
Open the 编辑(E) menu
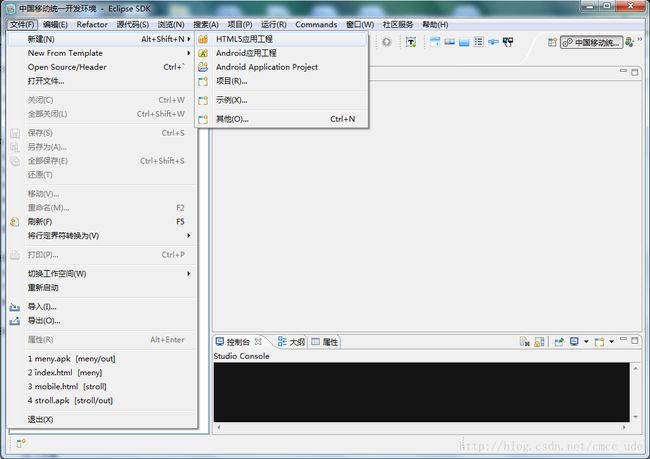(x=56, y=24)
